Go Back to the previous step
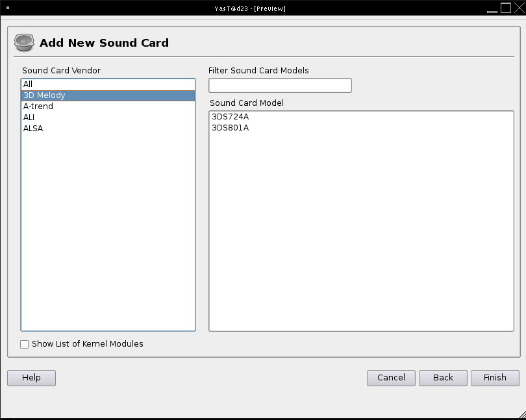This screenshot has height=420, width=526. [x=443, y=378]
